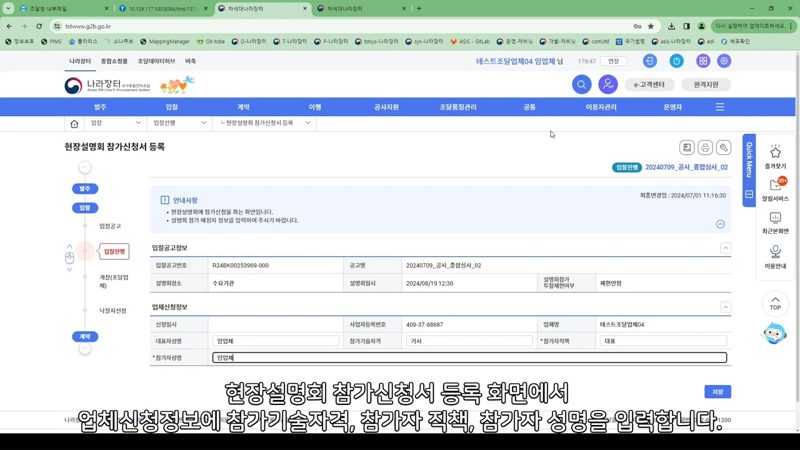Open the purple grid apps icon

point(703,61)
